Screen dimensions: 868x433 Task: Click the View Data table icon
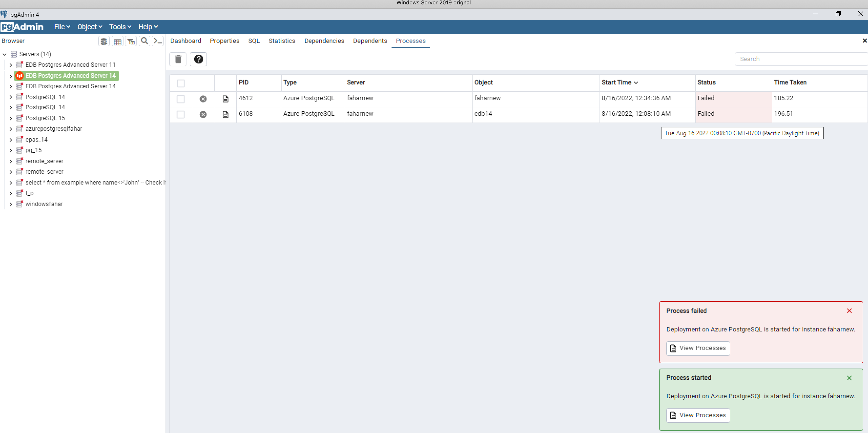coord(117,41)
